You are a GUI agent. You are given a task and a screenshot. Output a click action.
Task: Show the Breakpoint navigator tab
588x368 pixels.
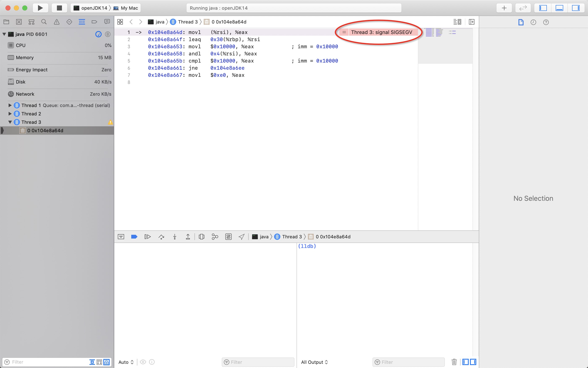point(94,22)
